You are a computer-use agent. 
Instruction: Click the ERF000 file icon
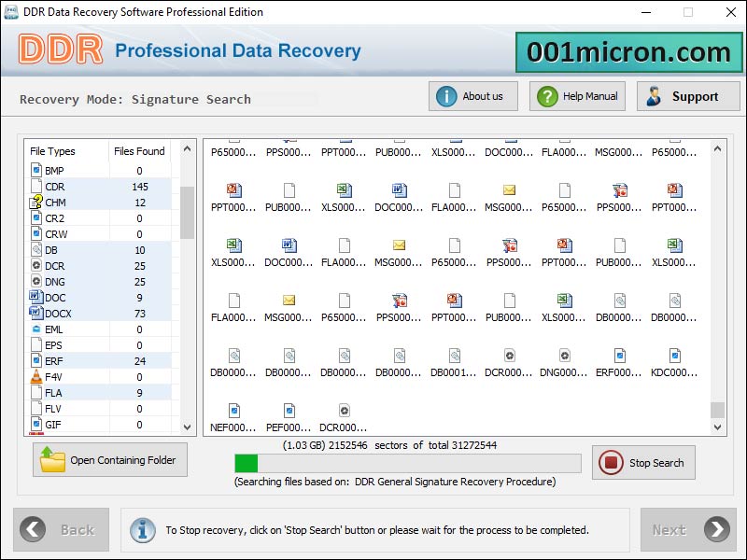click(619, 356)
